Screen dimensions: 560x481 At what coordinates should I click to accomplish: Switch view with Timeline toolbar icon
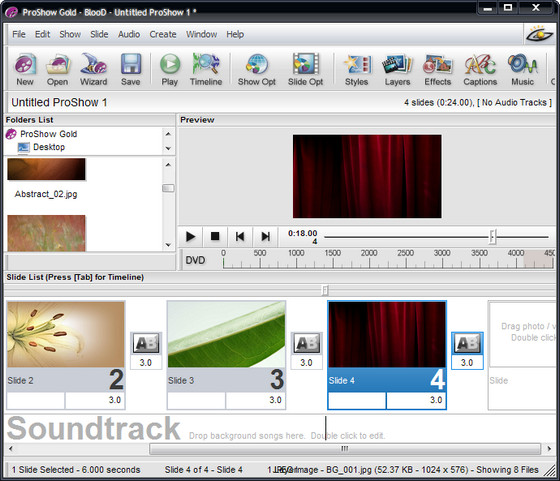tap(206, 70)
